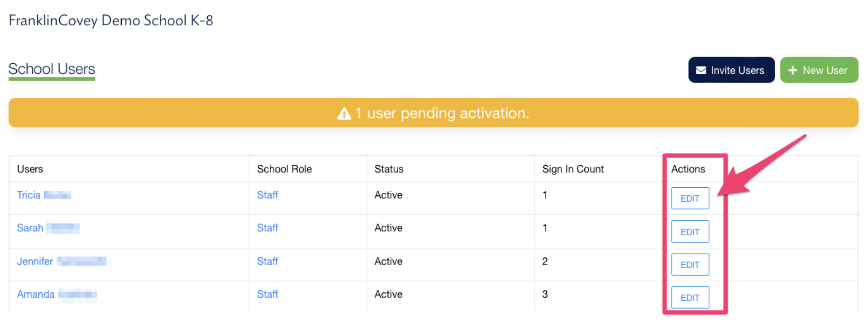The height and width of the screenshot is (332, 868).
Task: Click the Staff role link for Tricia
Action: 267,195
